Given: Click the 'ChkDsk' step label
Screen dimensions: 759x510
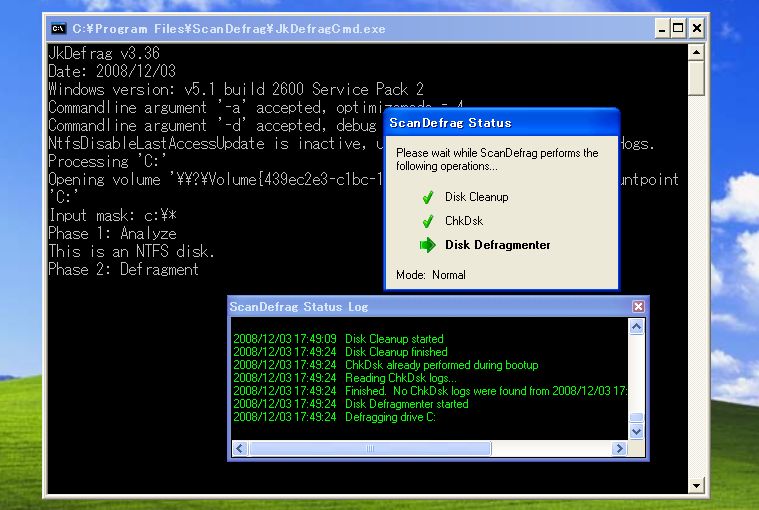Looking at the screenshot, I should (x=464, y=221).
